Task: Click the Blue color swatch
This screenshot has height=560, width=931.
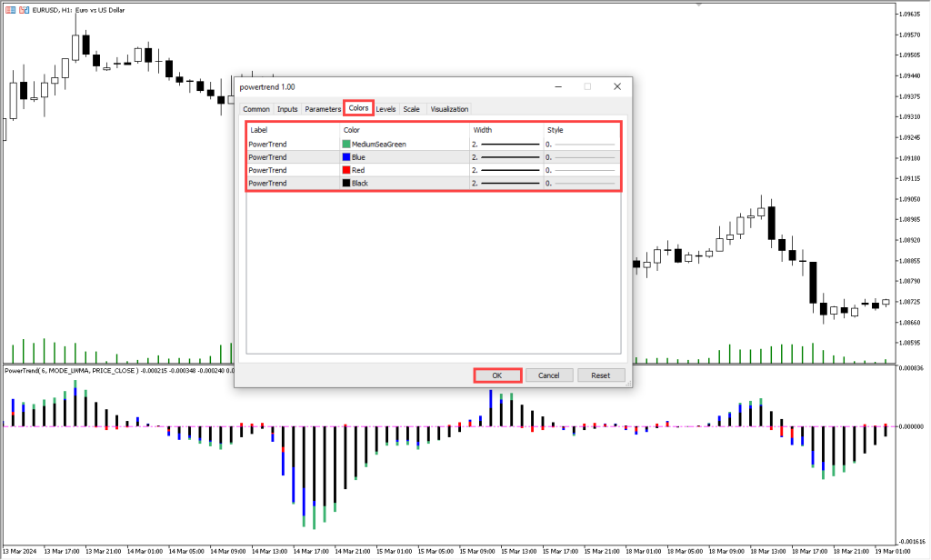Action: tap(346, 157)
